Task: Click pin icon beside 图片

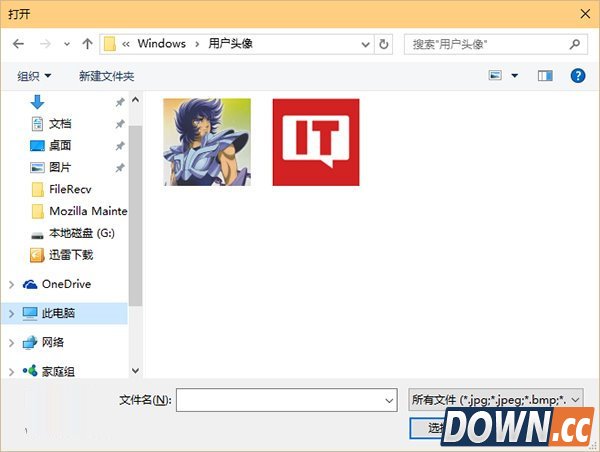Action: [x=120, y=168]
